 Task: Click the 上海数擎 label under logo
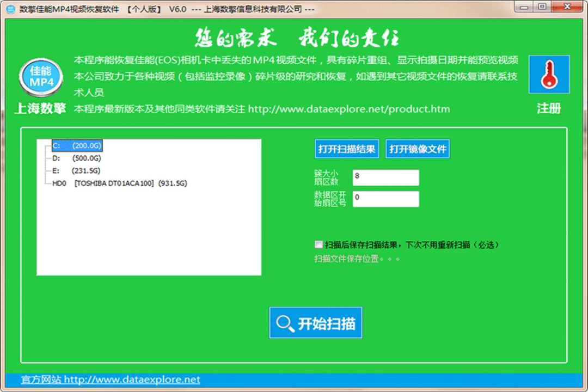click(x=40, y=108)
